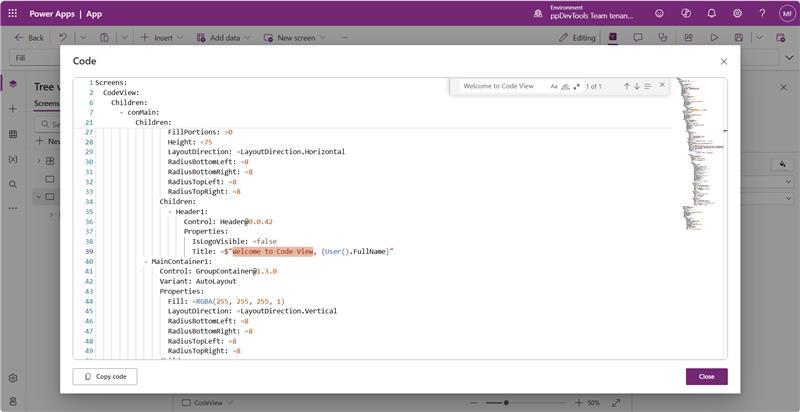Click the Share app icon
This screenshot has height=412, width=800.
click(689, 38)
